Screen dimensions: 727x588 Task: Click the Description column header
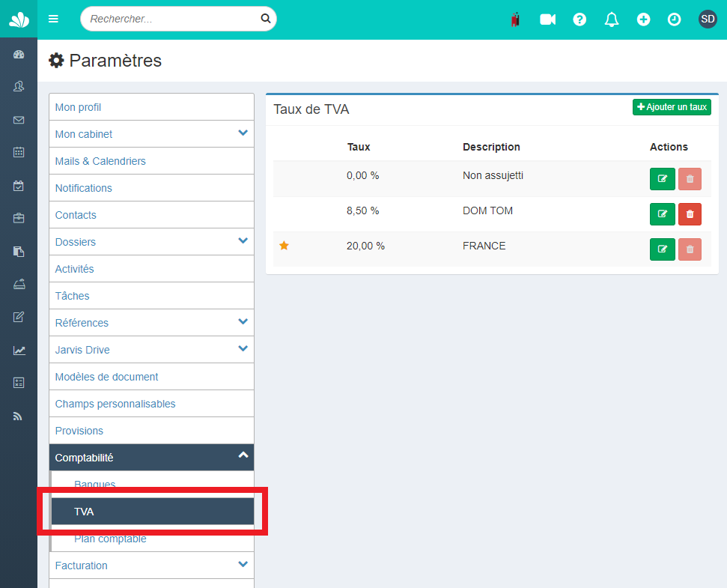pyautogui.click(x=491, y=147)
